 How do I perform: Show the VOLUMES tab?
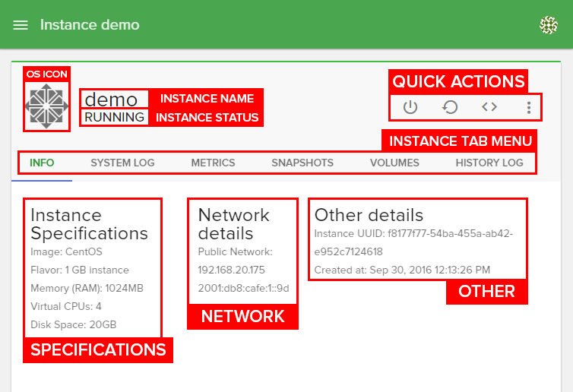[394, 163]
